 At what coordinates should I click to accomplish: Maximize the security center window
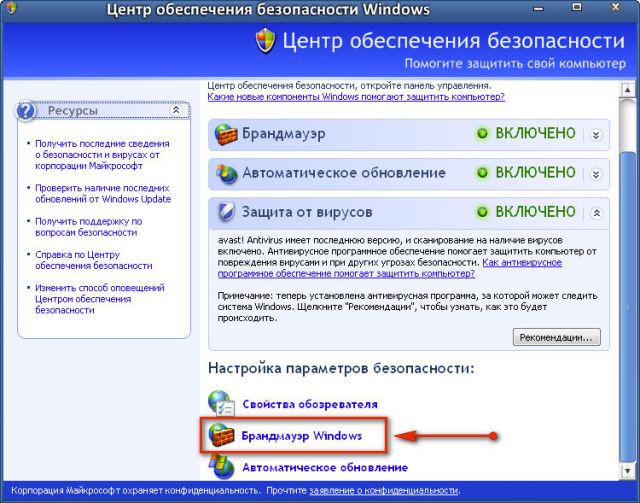click(x=576, y=7)
